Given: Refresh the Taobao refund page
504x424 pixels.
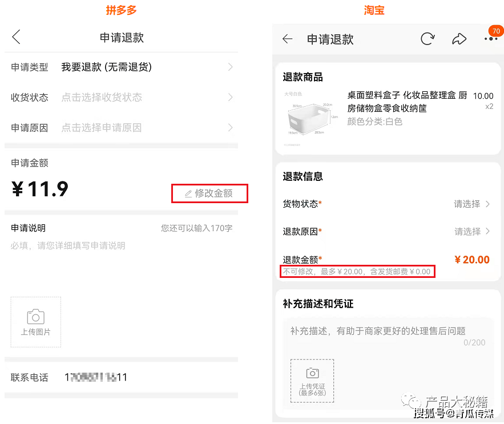Looking at the screenshot, I should tap(428, 39).
